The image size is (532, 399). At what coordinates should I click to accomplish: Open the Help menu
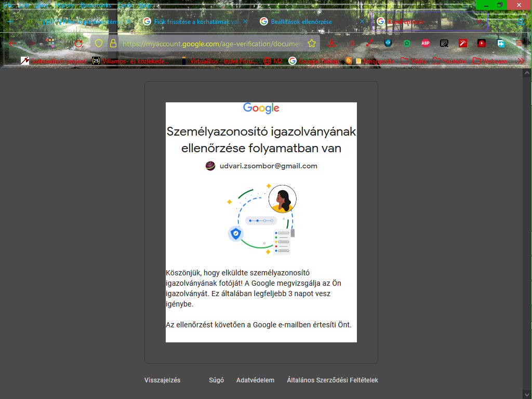(x=145, y=5)
